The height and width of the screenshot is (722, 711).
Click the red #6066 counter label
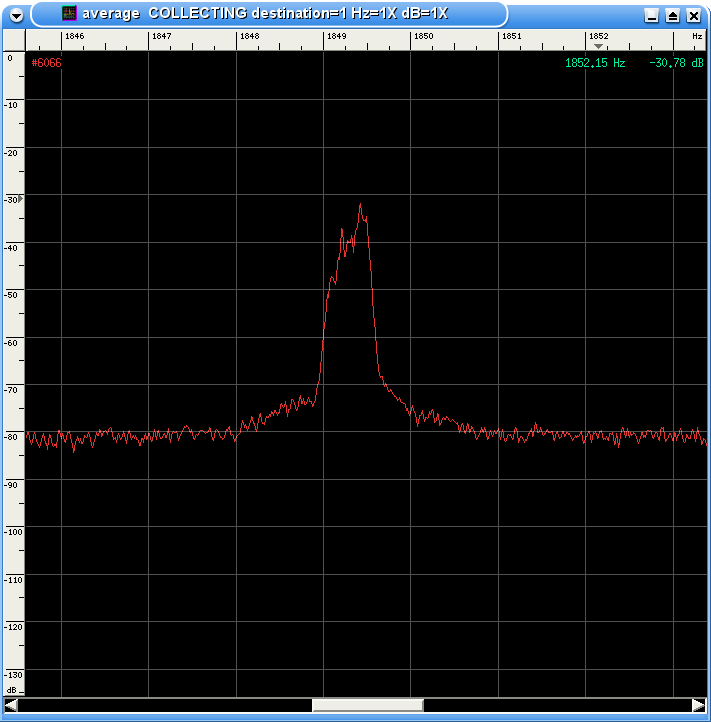point(46,63)
